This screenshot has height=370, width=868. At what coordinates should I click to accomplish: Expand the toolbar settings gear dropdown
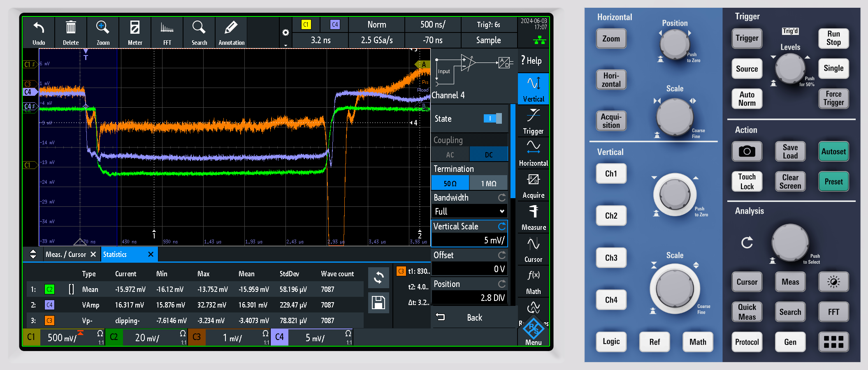coord(285,34)
